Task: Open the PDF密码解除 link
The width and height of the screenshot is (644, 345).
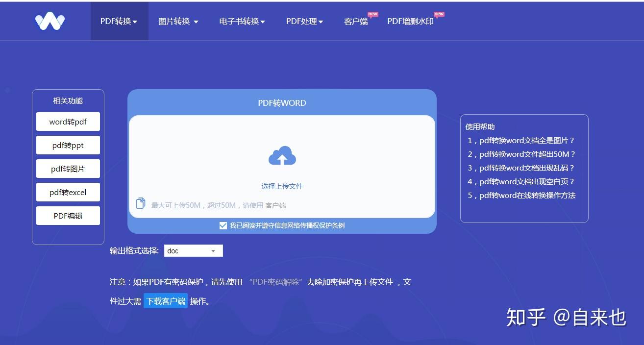Action: tap(276, 282)
